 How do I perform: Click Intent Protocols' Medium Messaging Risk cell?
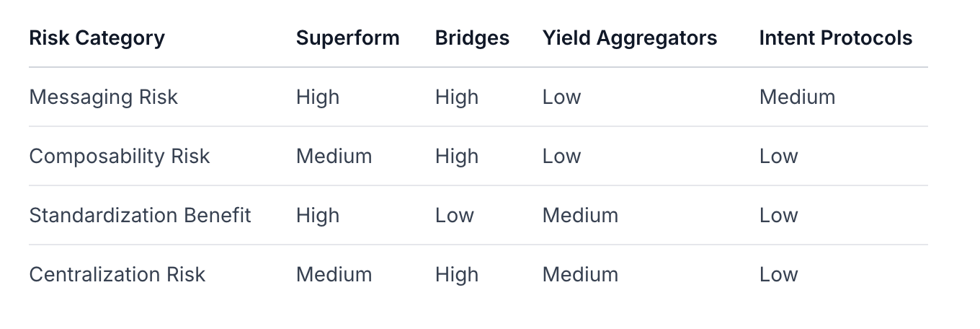(x=797, y=97)
